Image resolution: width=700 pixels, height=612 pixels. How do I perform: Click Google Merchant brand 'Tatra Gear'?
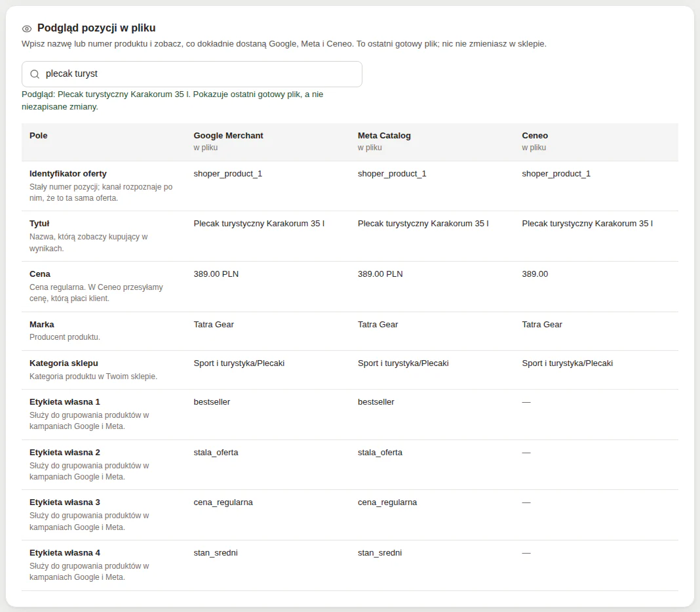coord(214,324)
